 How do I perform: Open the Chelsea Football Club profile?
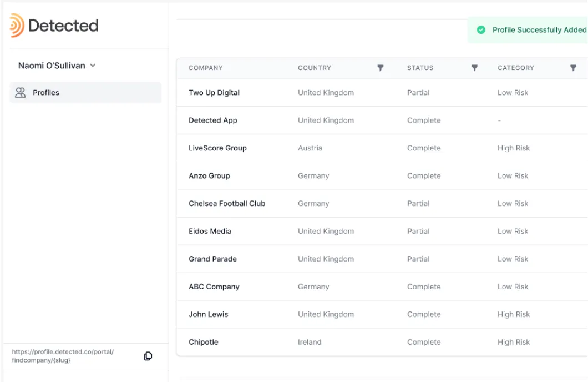(227, 204)
